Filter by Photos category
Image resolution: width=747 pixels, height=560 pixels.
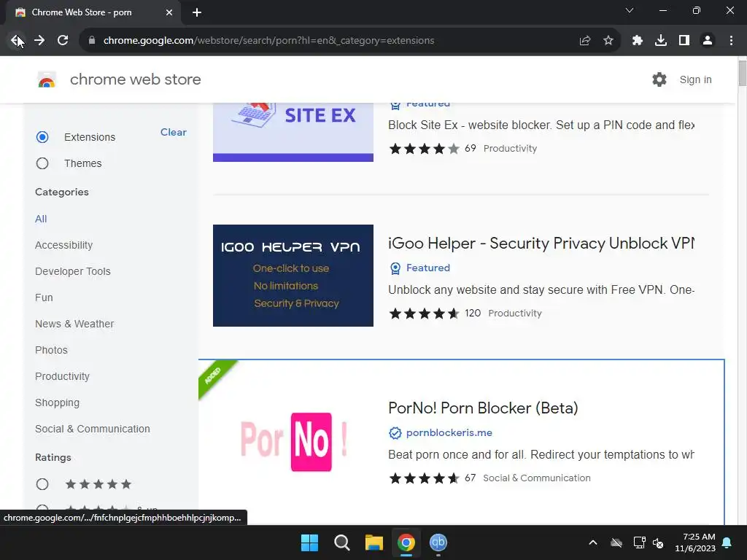(x=52, y=350)
